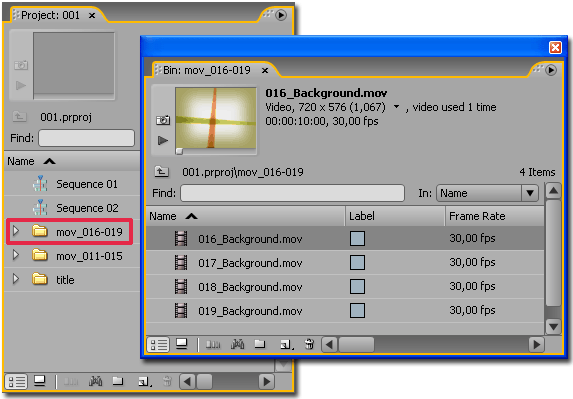
Task: Sort Bin list by Name column
Action: 245,216
